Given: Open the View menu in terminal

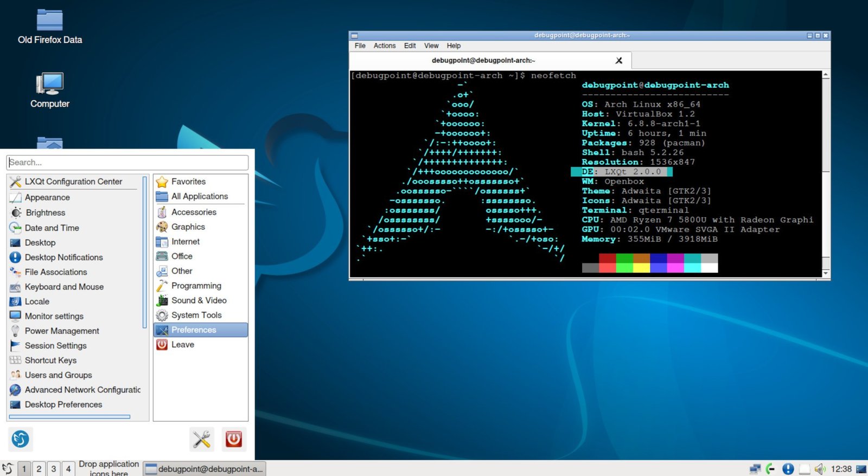Looking at the screenshot, I should point(431,46).
